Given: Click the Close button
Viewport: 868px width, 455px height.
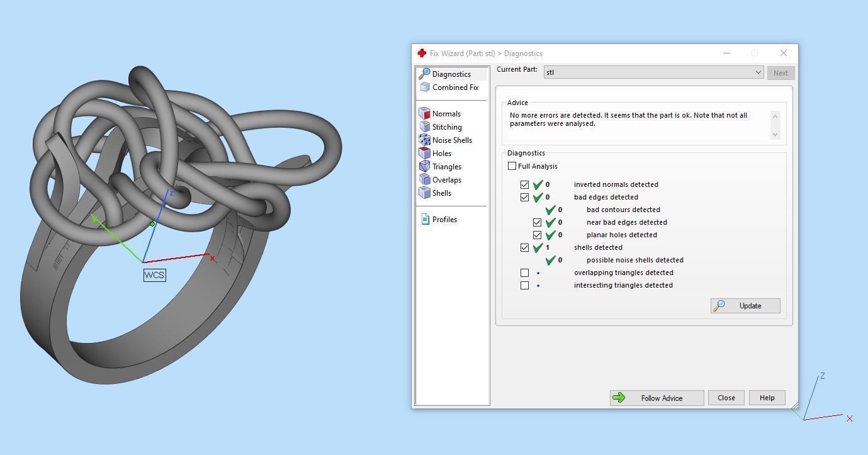Looking at the screenshot, I should click(x=726, y=398).
